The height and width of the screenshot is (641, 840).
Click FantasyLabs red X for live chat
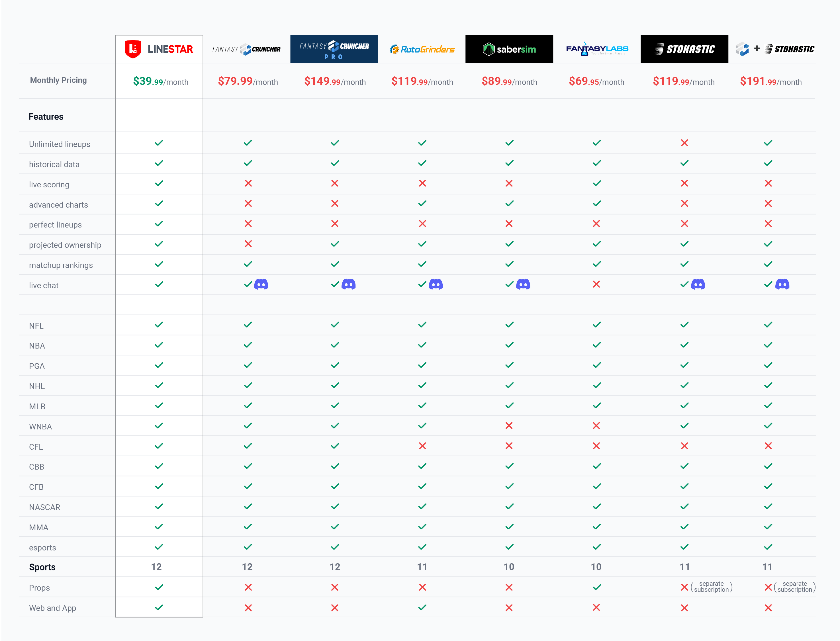tap(596, 284)
